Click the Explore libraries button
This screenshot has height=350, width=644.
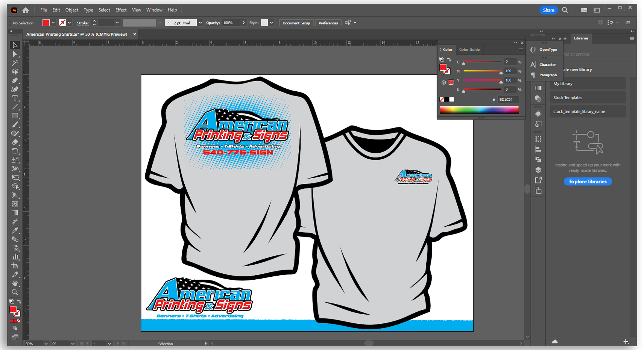tap(588, 181)
